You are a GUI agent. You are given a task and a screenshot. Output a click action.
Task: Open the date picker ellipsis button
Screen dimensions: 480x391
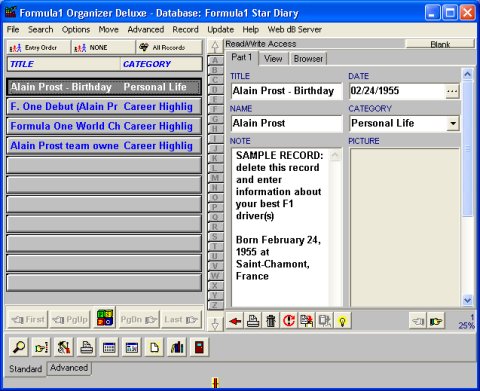click(x=452, y=91)
